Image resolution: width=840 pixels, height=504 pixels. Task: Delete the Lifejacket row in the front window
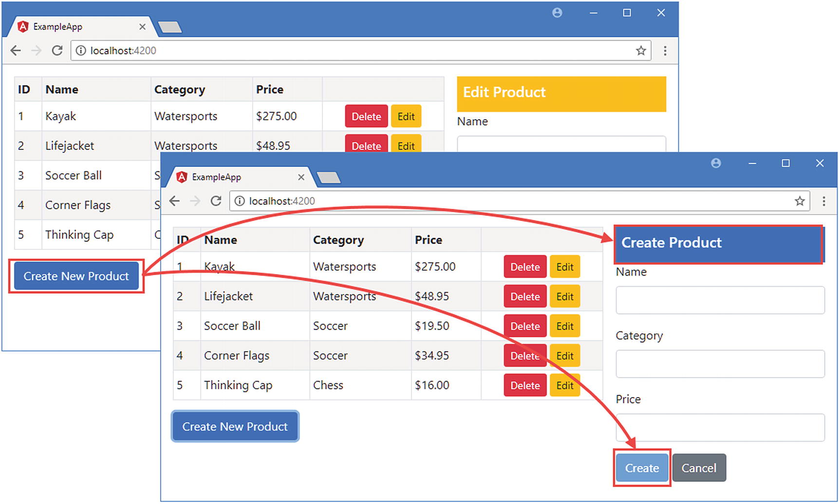[x=525, y=296]
